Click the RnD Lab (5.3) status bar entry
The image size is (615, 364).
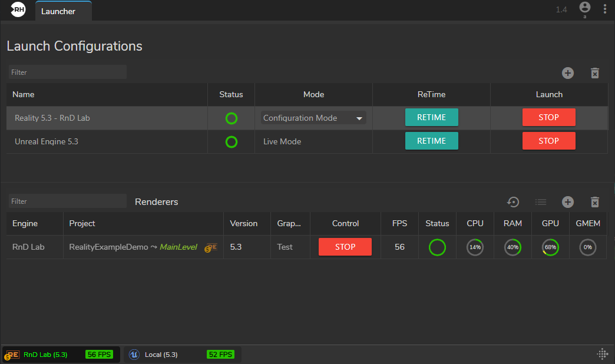pyautogui.click(x=61, y=355)
